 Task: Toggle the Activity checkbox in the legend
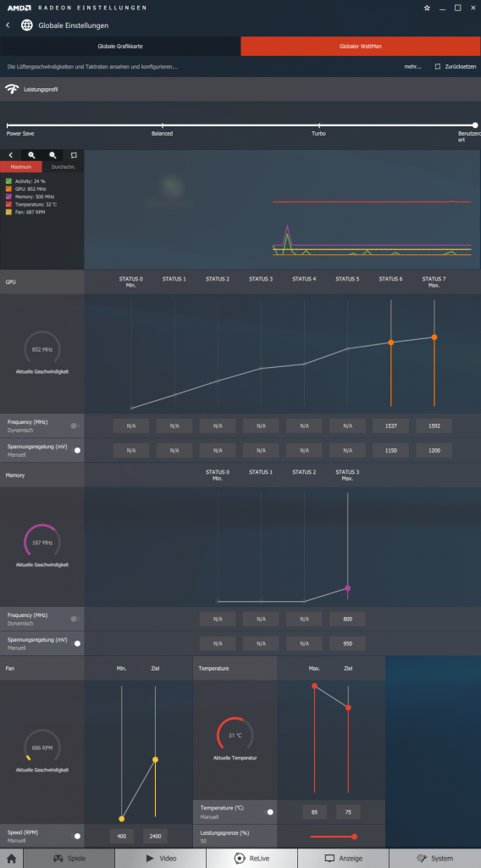click(8, 181)
